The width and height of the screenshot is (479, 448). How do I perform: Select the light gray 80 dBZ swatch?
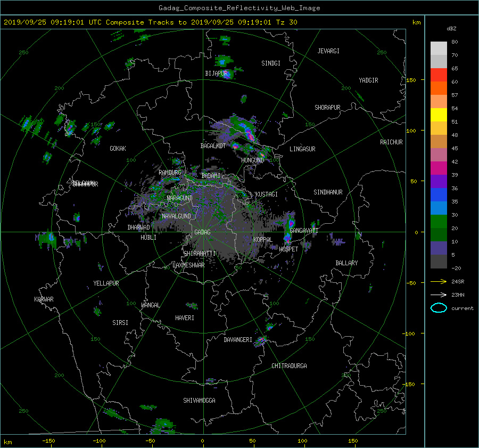(x=439, y=48)
